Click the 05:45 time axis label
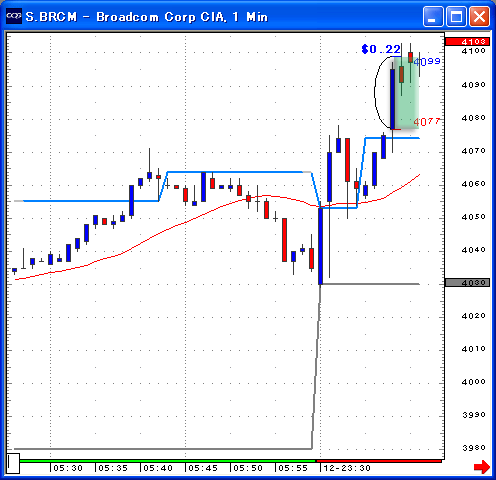Image resolution: width=496 pixels, height=480 pixels. [x=203, y=468]
